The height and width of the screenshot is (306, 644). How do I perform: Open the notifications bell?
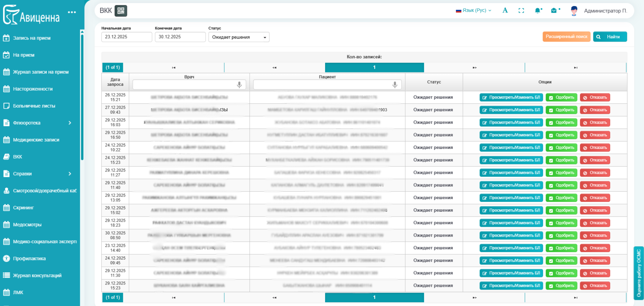(x=537, y=11)
